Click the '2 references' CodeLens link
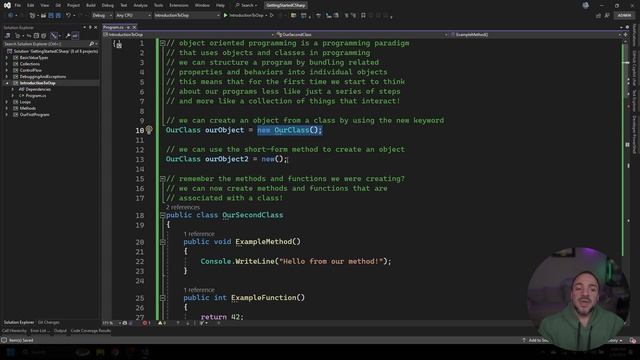This screenshot has width=640, height=360. pos(182,207)
